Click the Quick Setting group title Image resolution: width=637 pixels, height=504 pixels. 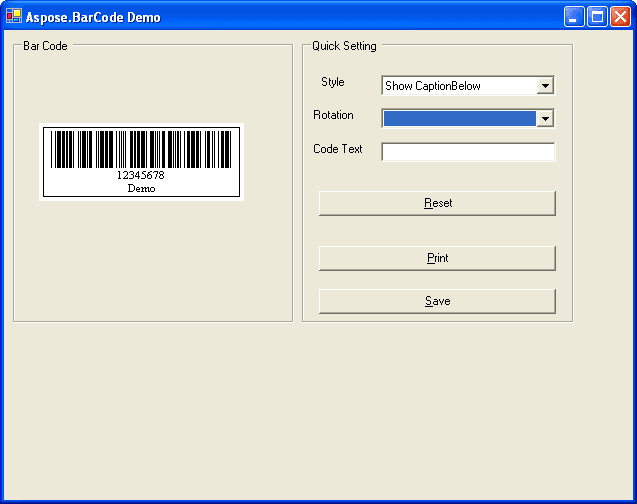[x=344, y=46]
